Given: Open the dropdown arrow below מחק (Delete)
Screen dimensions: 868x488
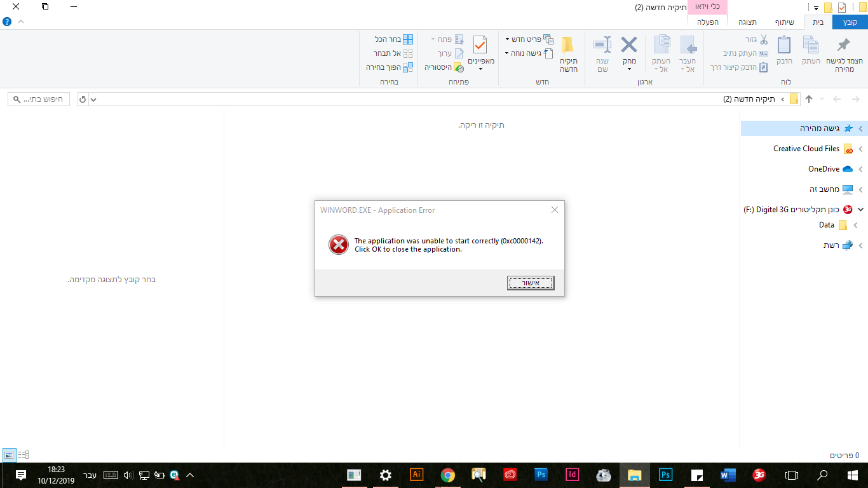Looking at the screenshot, I should 629,69.
